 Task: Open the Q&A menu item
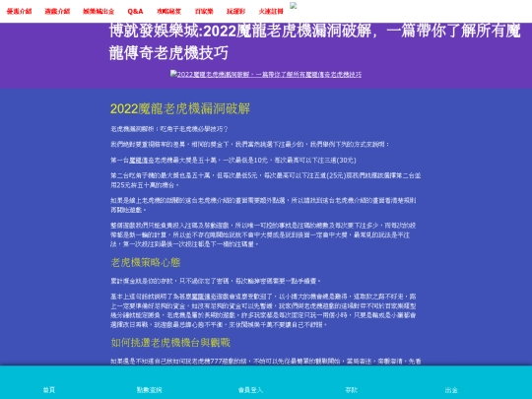pos(135,11)
